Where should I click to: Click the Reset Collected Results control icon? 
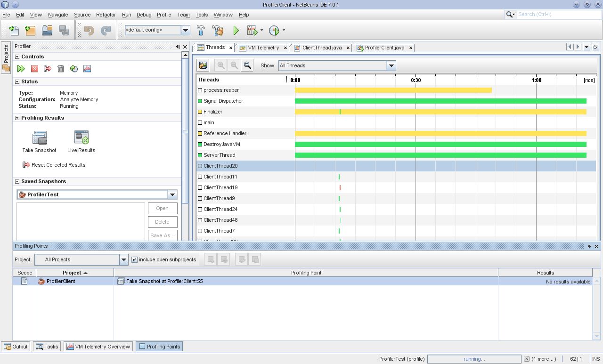pos(48,69)
